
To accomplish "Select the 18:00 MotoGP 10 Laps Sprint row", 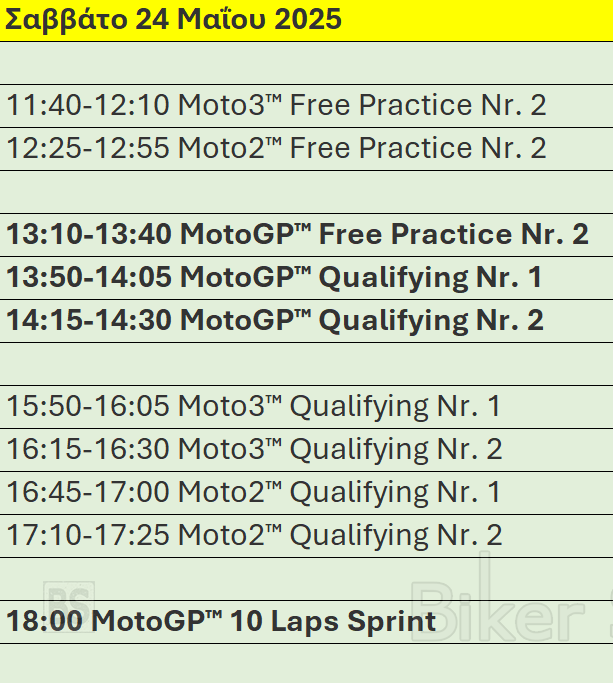I will pos(306,622).
